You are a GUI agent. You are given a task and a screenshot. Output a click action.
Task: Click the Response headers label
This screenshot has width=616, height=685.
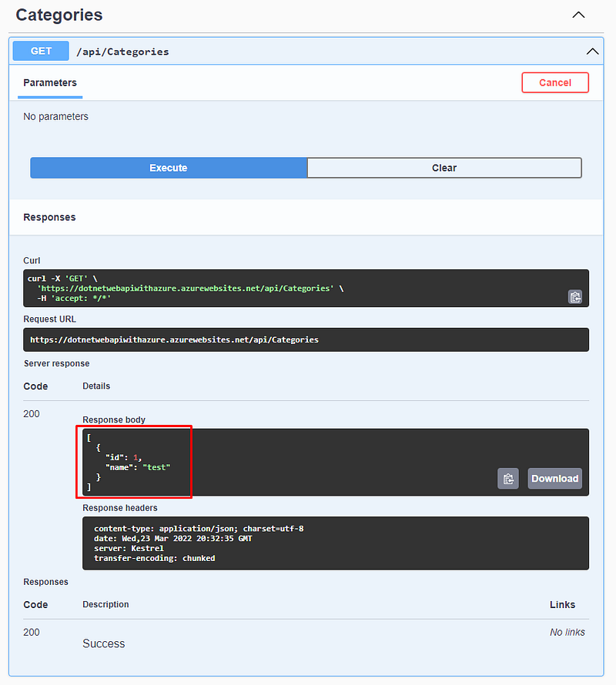pos(120,508)
